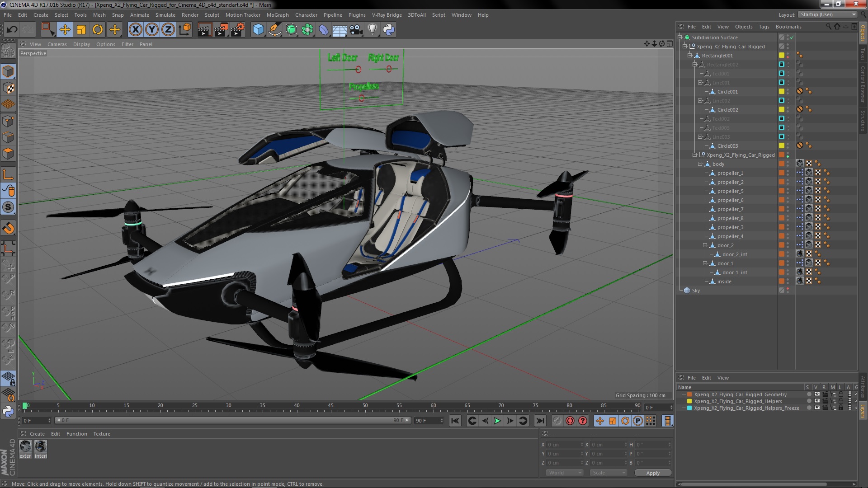Image resolution: width=868 pixels, height=488 pixels.
Task: Click the Apply button
Action: [x=653, y=473]
